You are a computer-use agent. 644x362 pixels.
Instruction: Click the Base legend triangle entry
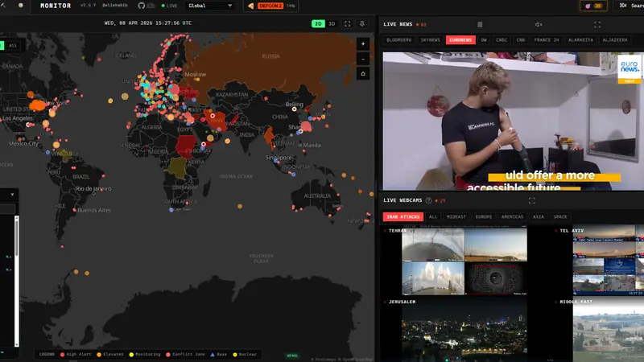click(x=218, y=355)
